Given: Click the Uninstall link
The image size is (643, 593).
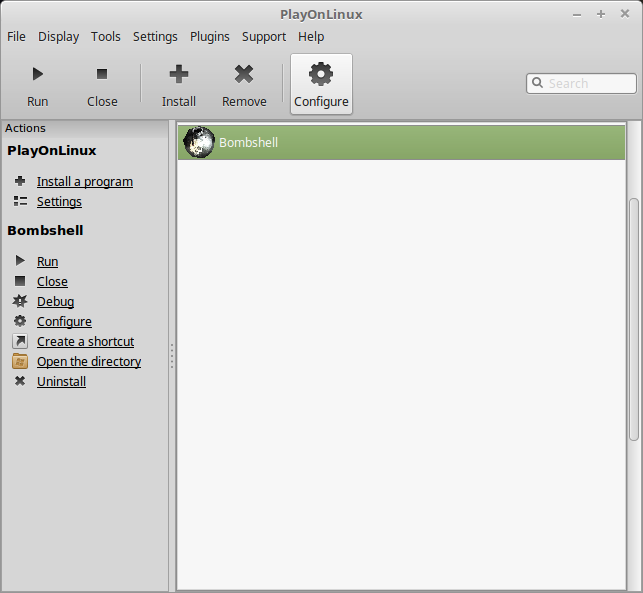Looking at the screenshot, I should (62, 382).
